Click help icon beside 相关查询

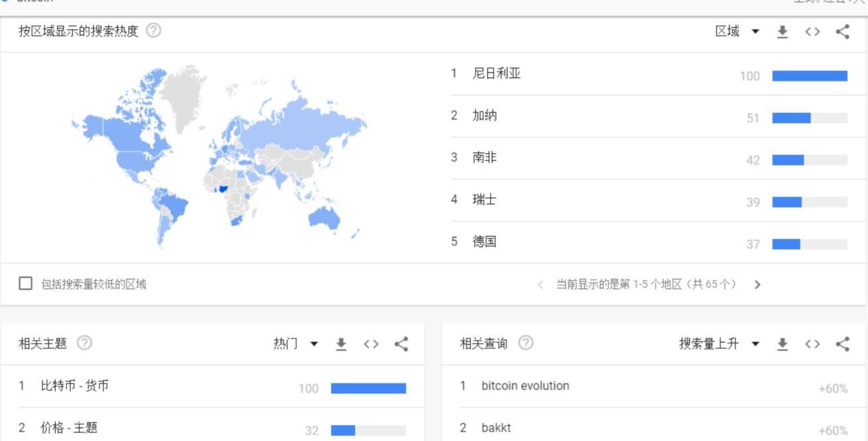pos(525,343)
